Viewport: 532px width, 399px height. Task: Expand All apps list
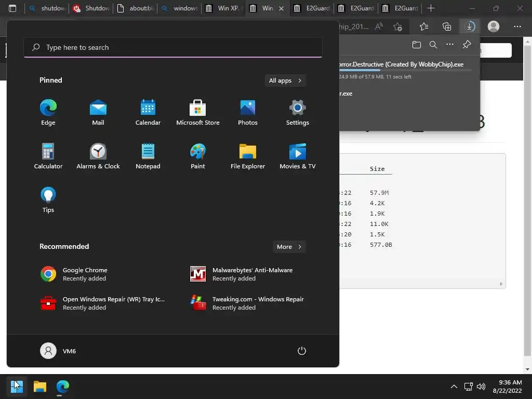[x=285, y=81]
